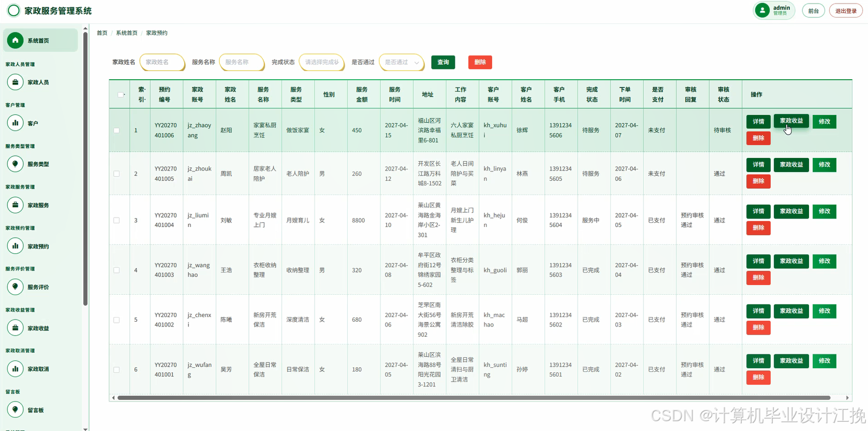868x431 pixels.
Task: Click the 家政取消 sidebar icon
Action: [x=15, y=369]
